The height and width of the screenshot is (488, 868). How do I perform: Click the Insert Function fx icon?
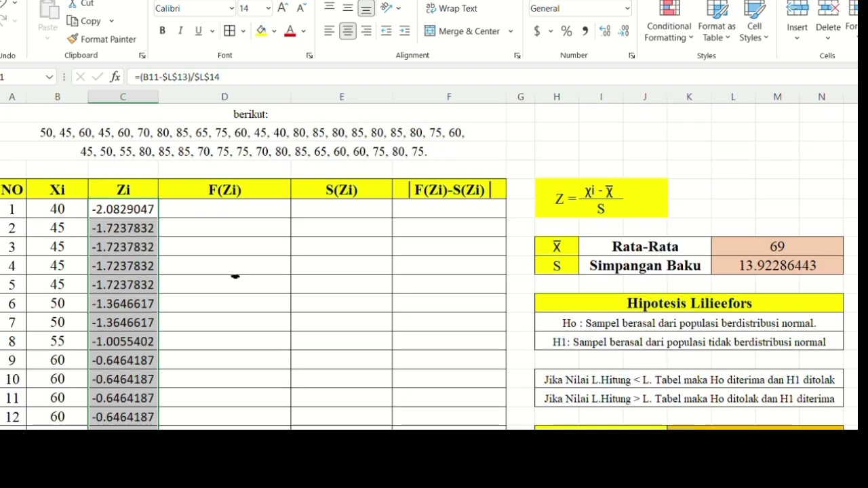115,77
